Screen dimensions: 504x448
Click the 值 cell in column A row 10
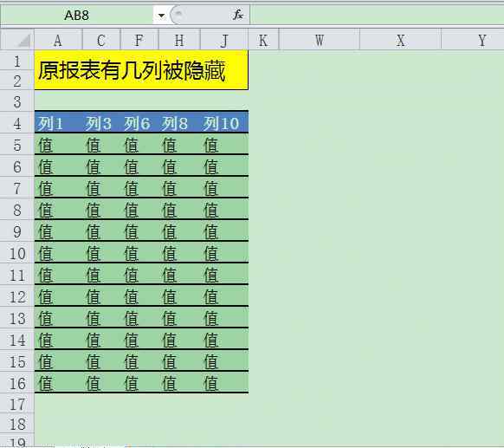pos(58,253)
